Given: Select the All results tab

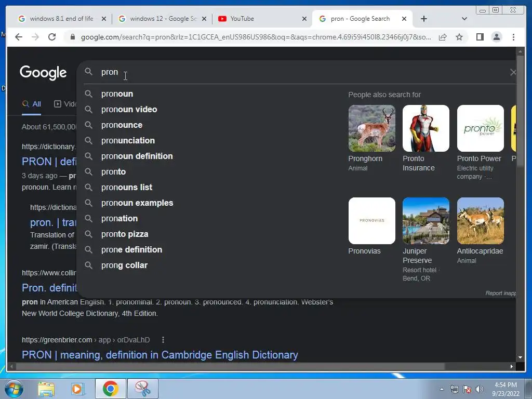Looking at the screenshot, I should [32, 104].
